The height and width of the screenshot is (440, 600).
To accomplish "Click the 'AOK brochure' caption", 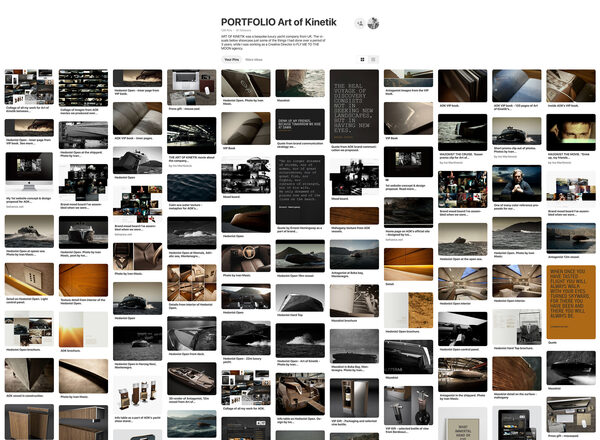I will tap(70, 350).
